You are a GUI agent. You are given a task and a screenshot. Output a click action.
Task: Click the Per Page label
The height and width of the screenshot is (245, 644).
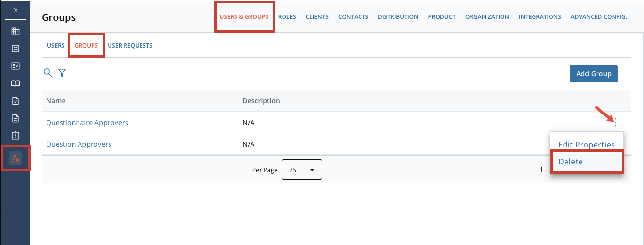[265, 170]
